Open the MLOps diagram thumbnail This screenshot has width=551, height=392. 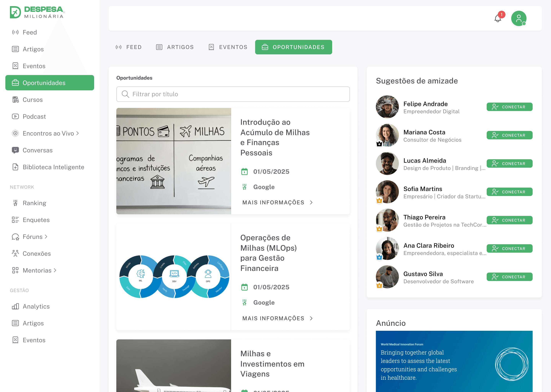pos(174,277)
